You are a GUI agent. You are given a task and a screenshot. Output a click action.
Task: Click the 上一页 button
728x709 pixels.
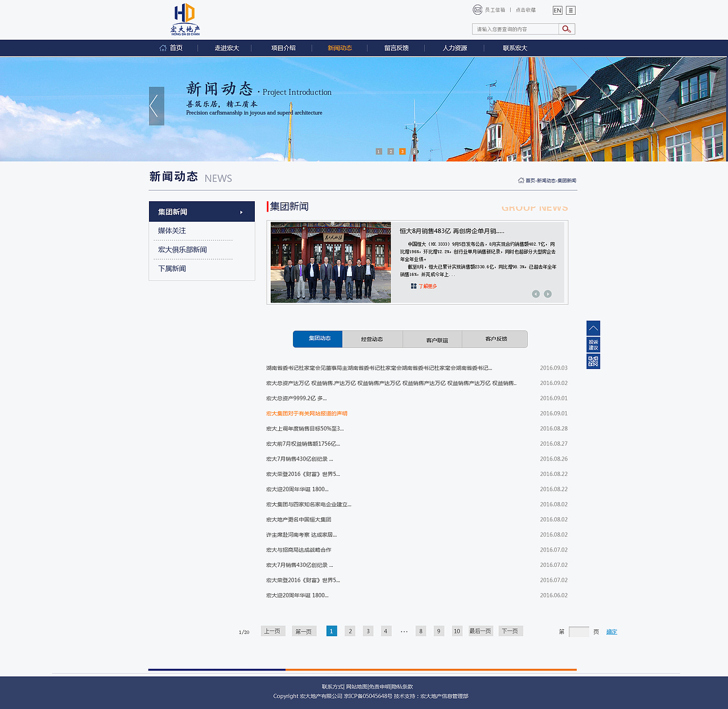[273, 631]
